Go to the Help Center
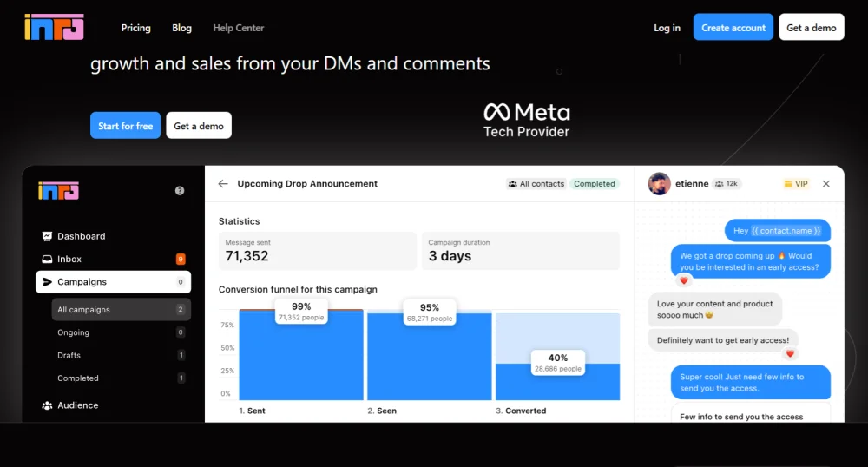 click(x=238, y=28)
